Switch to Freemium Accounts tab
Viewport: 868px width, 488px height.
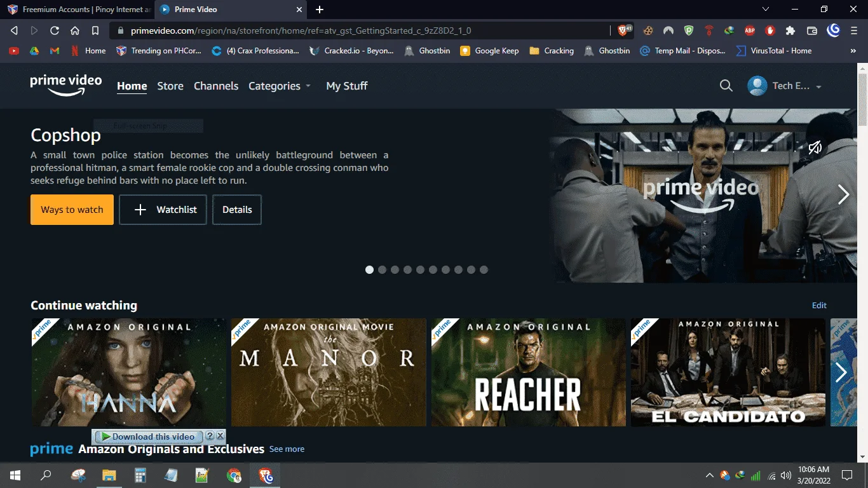[x=78, y=10]
